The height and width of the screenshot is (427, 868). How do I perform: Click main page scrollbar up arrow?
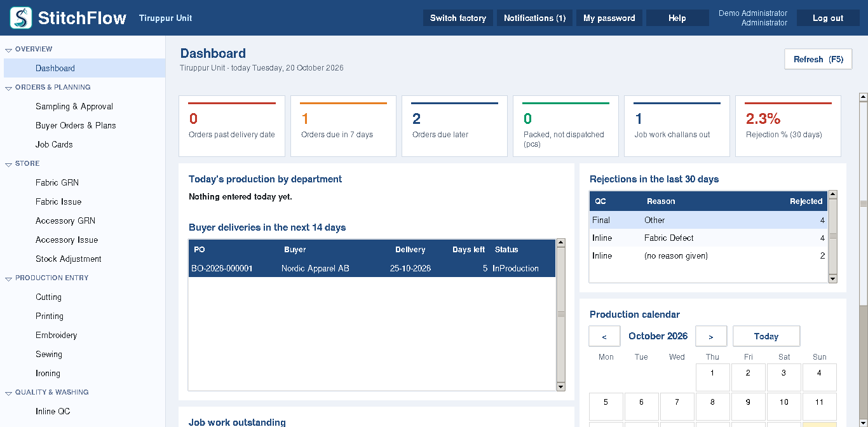click(x=864, y=97)
